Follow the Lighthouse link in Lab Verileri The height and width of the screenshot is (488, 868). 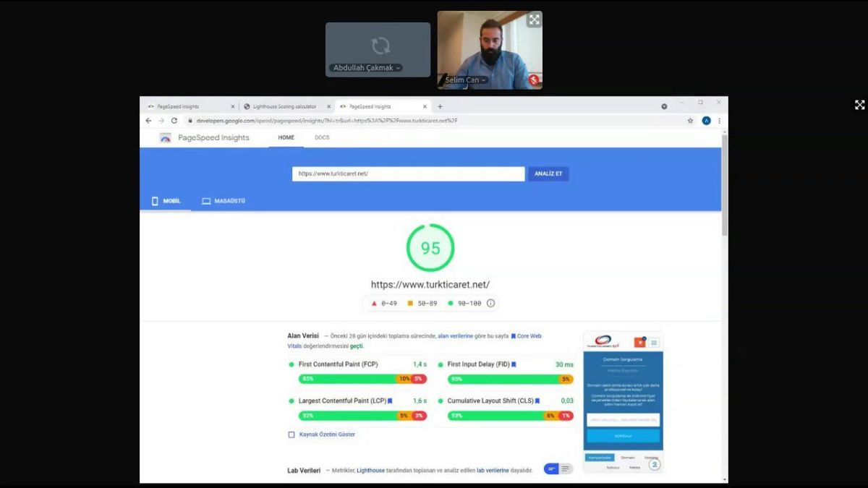[371, 470]
